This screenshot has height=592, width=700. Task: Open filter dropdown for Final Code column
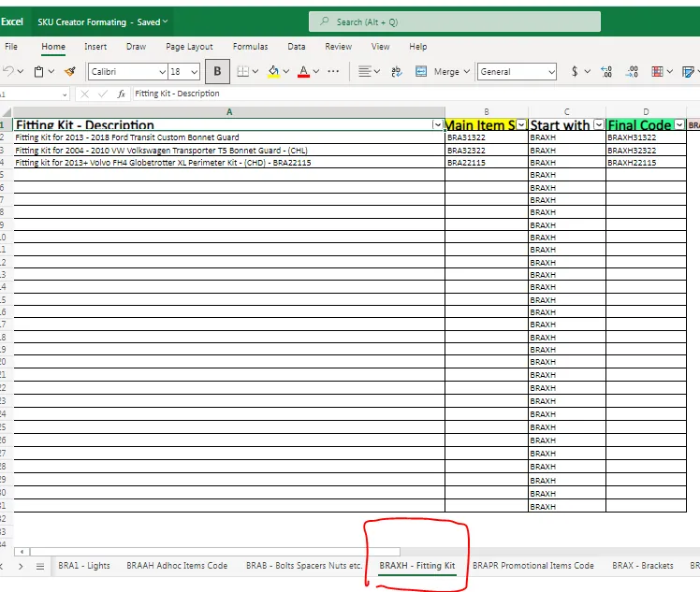(679, 125)
